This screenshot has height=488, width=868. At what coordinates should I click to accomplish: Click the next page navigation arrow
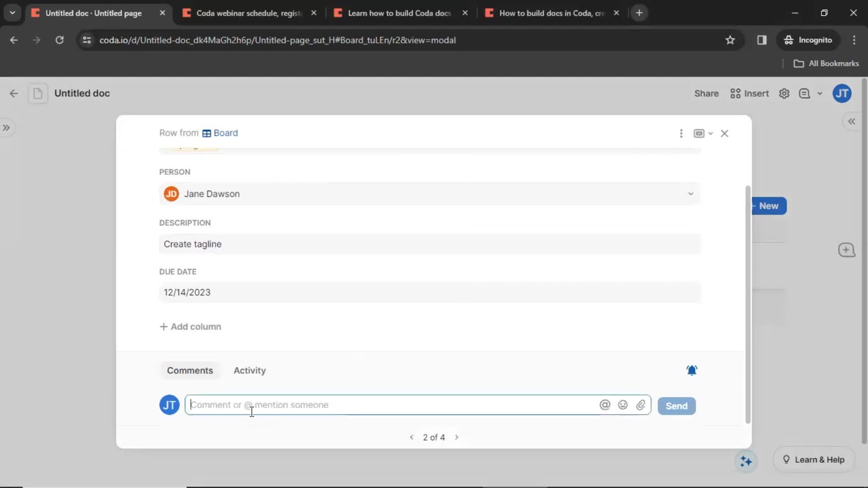point(457,437)
